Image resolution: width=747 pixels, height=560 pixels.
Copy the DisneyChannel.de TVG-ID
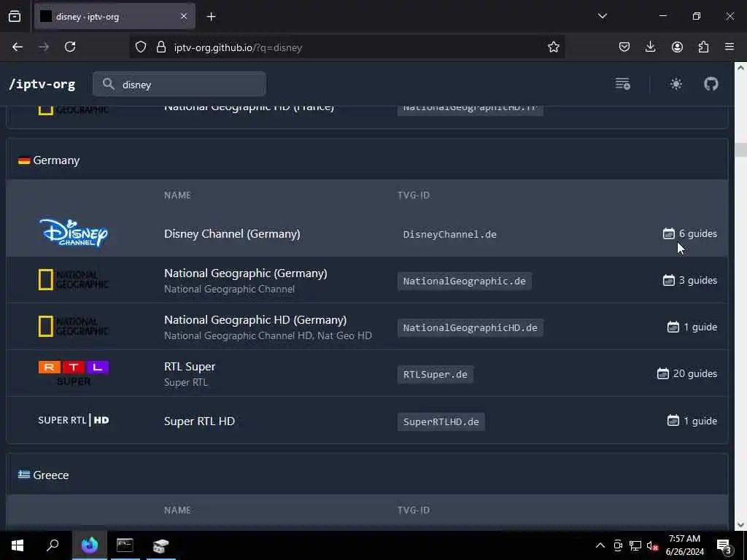(x=449, y=234)
